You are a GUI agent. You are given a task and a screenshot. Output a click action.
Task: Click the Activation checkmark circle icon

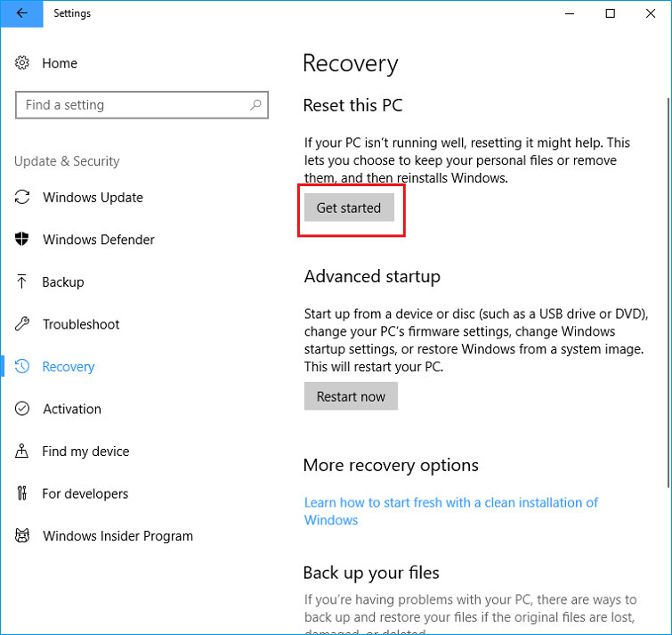point(23,409)
